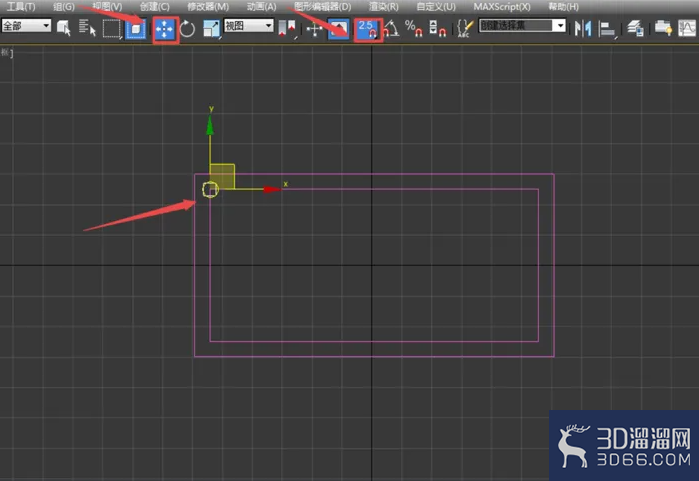Viewport: 699px width, 481px height.
Task: Choose the Rectangular Selection Region tool
Action: tap(111, 29)
